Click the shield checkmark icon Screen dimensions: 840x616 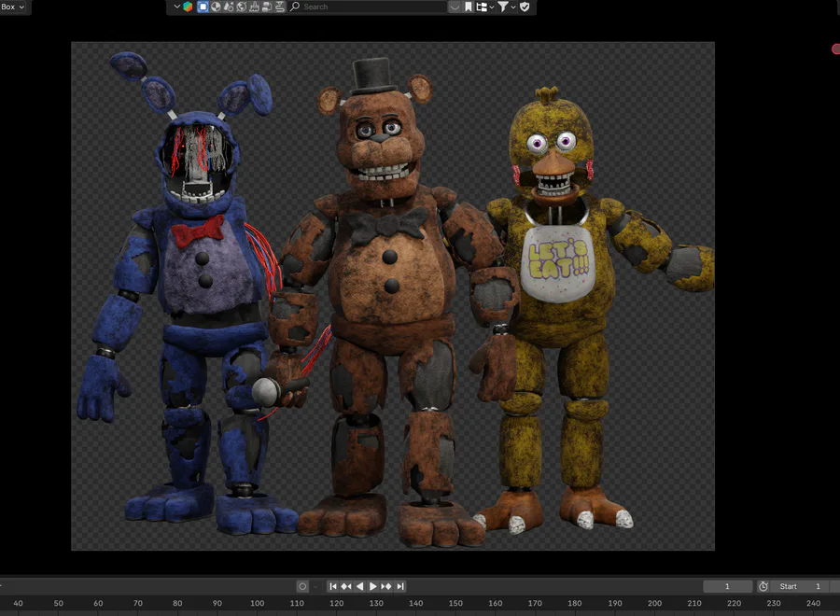[x=525, y=7]
